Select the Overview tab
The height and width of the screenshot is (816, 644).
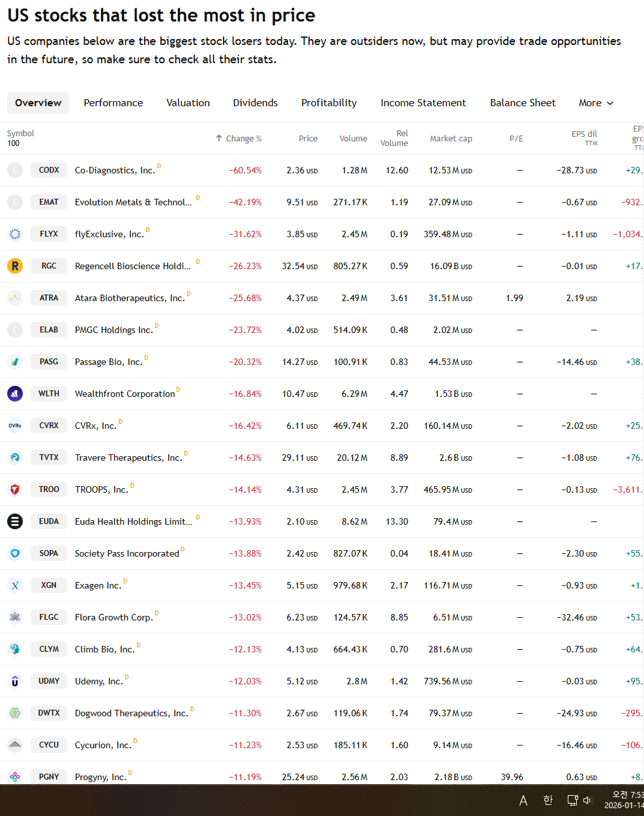coord(38,103)
